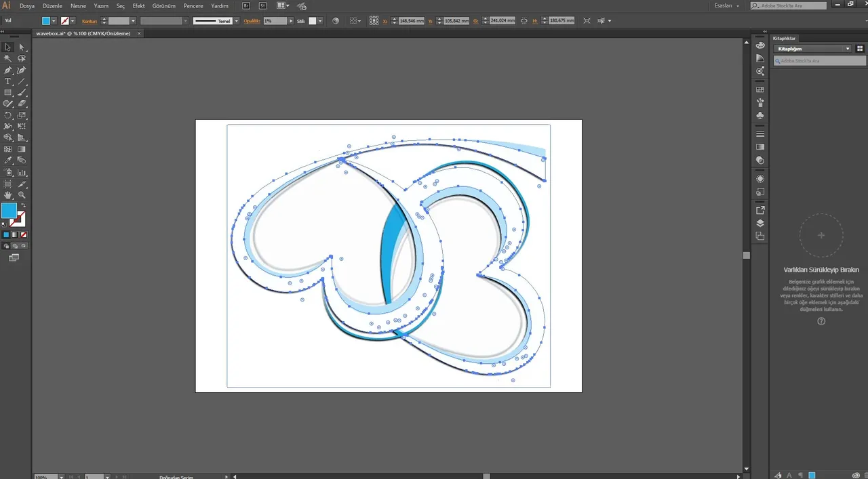Image resolution: width=868 pixels, height=479 pixels.
Task: Toggle grid view in Libraries panel
Action: 860,49
